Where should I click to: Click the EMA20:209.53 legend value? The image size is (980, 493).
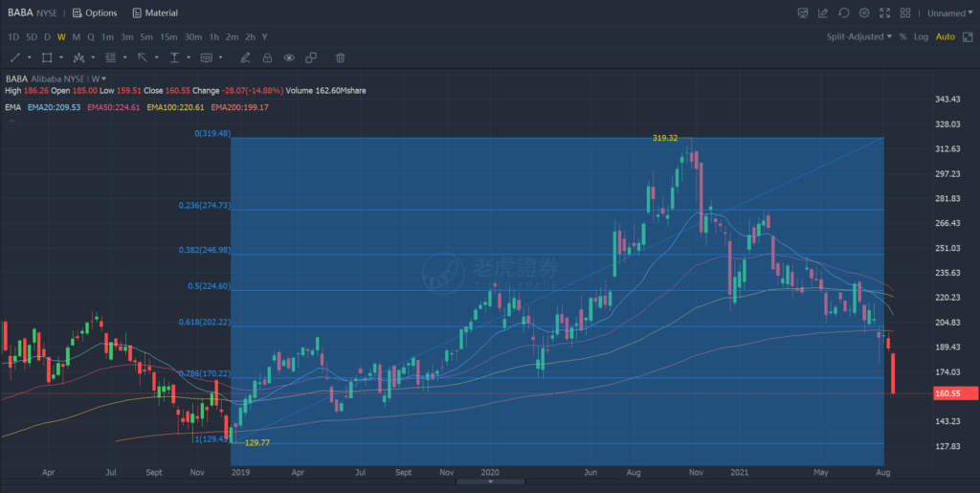coord(54,107)
